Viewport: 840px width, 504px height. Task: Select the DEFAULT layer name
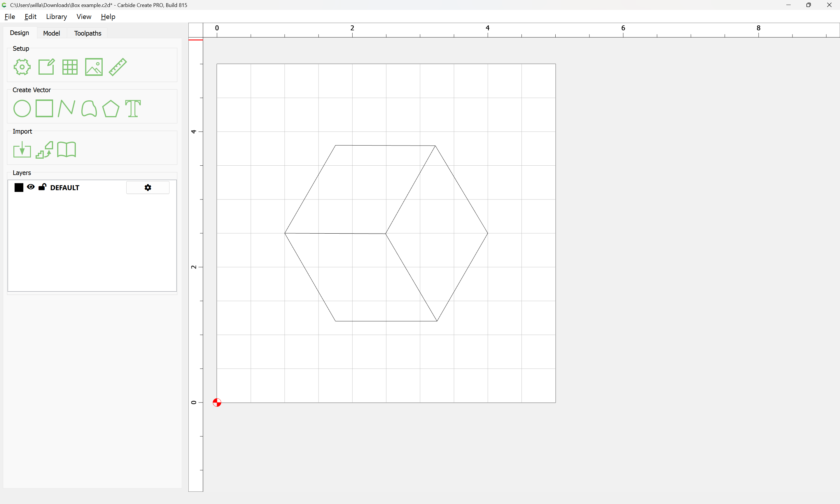(64, 188)
